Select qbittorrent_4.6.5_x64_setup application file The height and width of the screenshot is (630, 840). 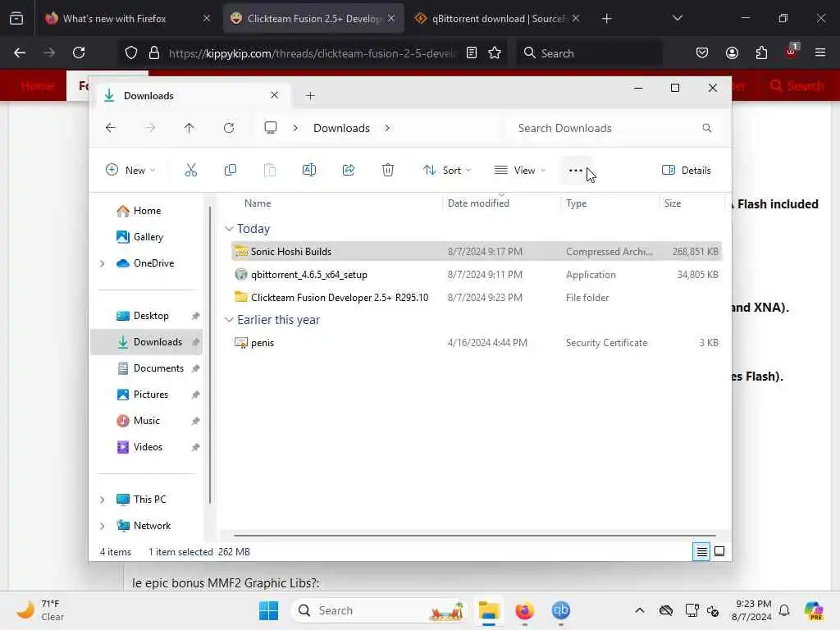point(477,275)
